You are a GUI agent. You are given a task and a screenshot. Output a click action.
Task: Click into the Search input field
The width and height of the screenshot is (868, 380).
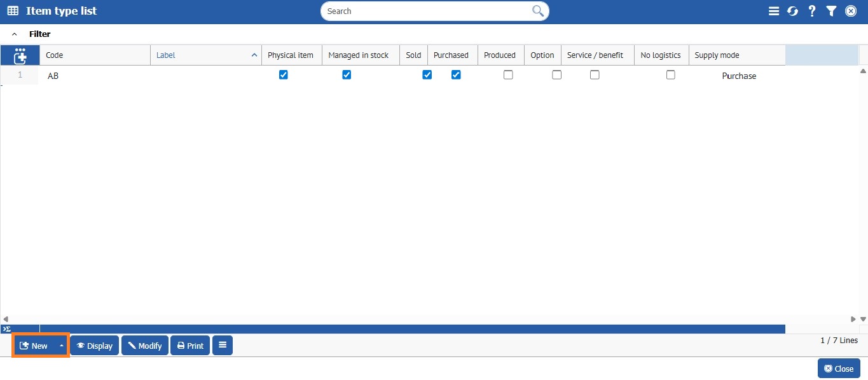(426, 11)
